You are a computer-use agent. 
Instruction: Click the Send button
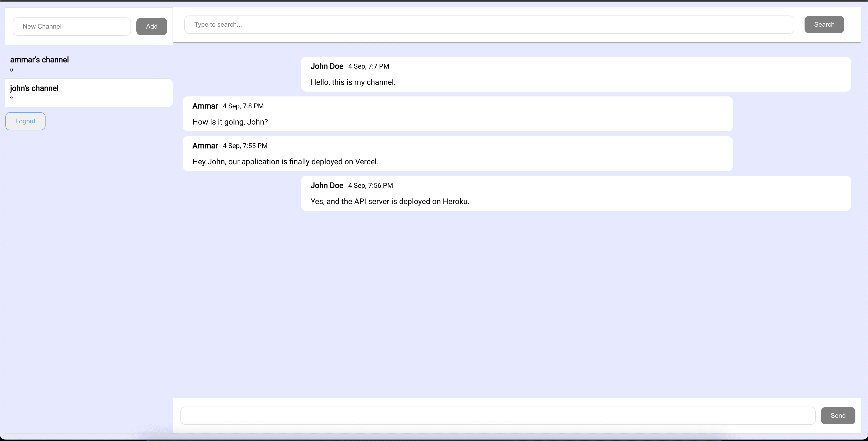[x=838, y=415]
